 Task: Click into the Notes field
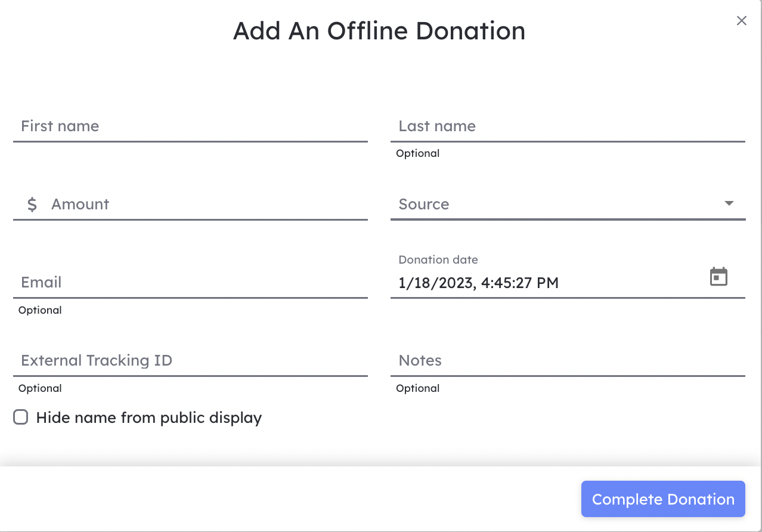tap(568, 361)
